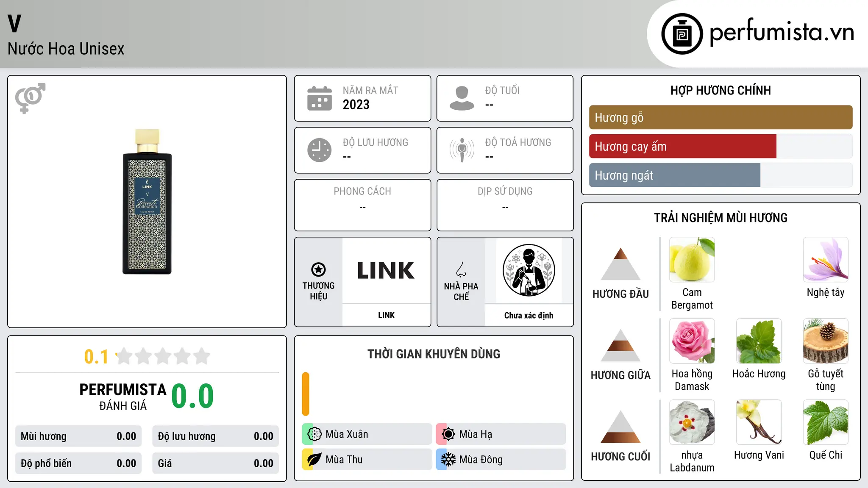Viewport: 868px width, 488px height.
Task: Click the PERFUMISTA ĐÁNH GIÁ label
Action: coord(123,396)
